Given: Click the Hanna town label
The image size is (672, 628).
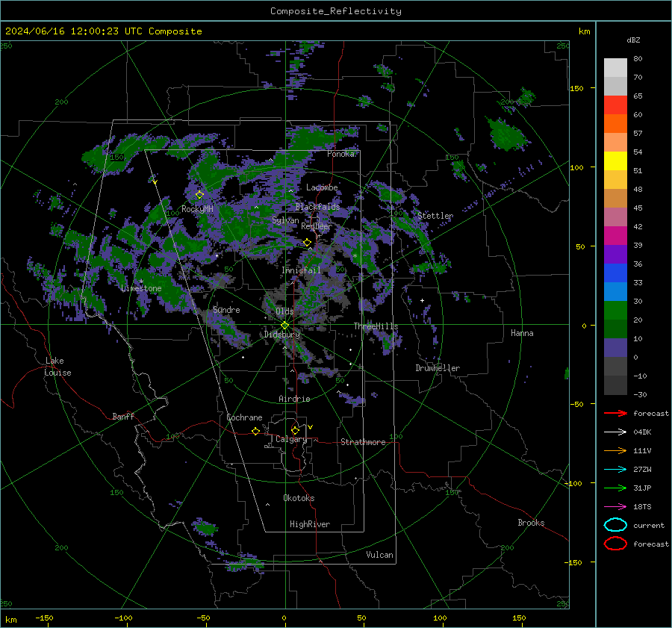Looking at the screenshot, I should 522,333.
